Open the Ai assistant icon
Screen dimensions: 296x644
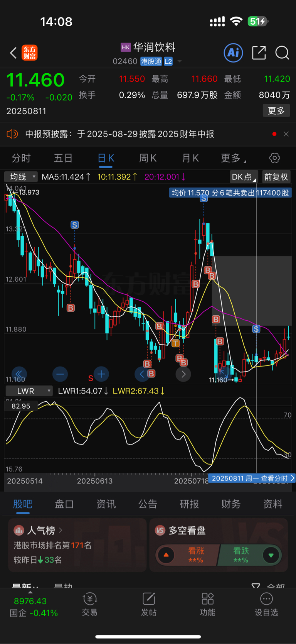point(234,52)
